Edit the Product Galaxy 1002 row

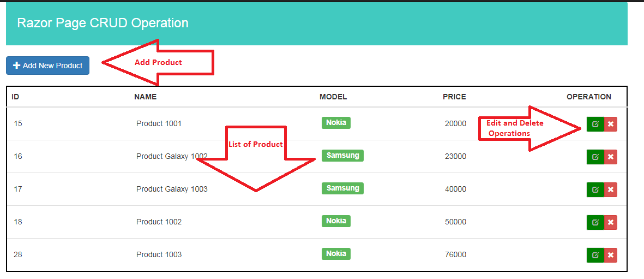pyautogui.click(x=595, y=157)
